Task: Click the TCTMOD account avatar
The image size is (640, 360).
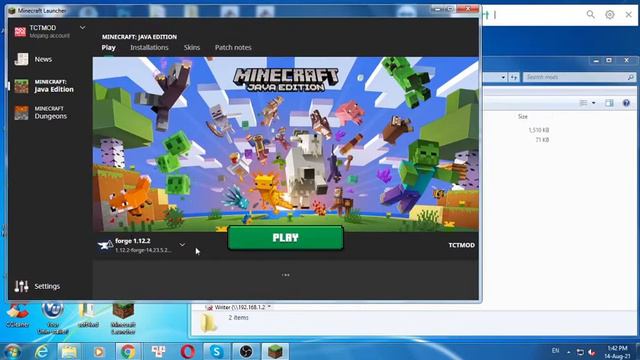Action: pyautogui.click(x=20, y=31)
